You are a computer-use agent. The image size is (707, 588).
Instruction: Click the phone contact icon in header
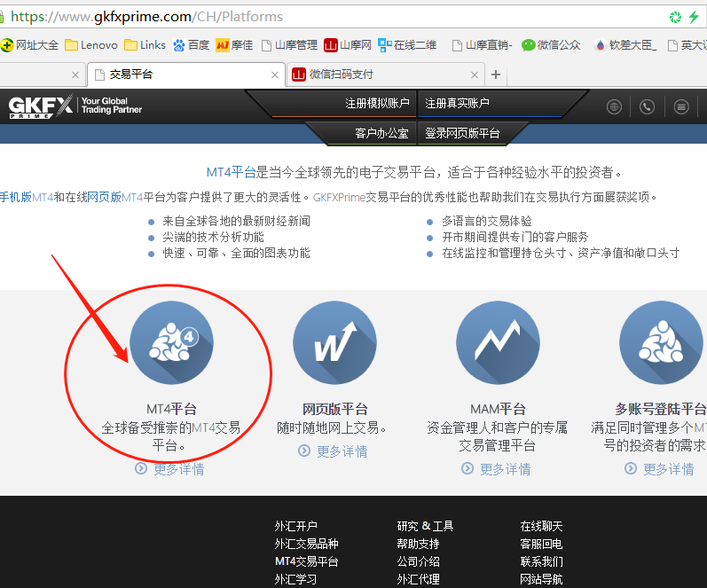(647, 106)
